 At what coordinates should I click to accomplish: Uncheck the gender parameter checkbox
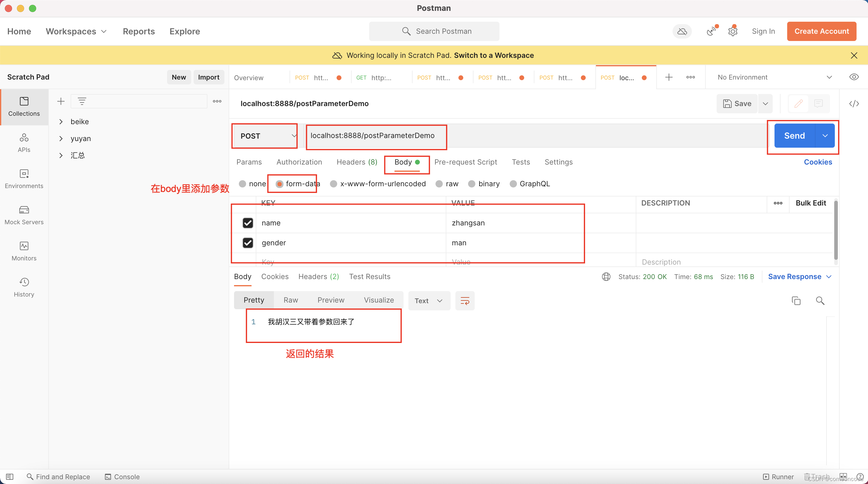click(248, 243)
